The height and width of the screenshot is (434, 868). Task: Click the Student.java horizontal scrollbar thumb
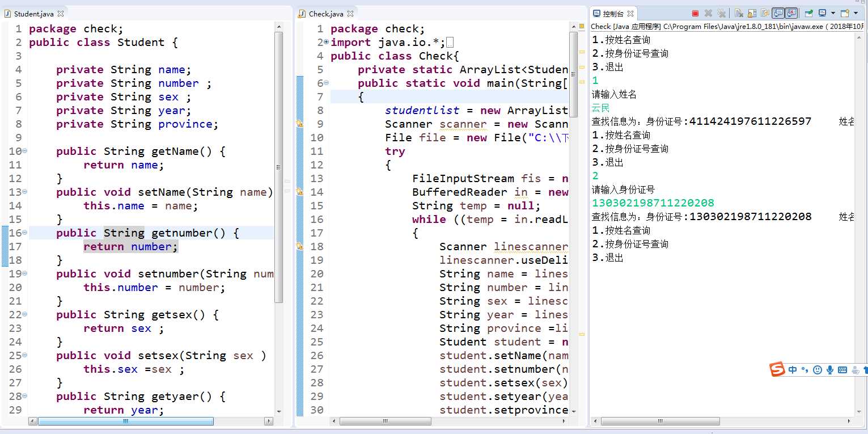point(126,422)
